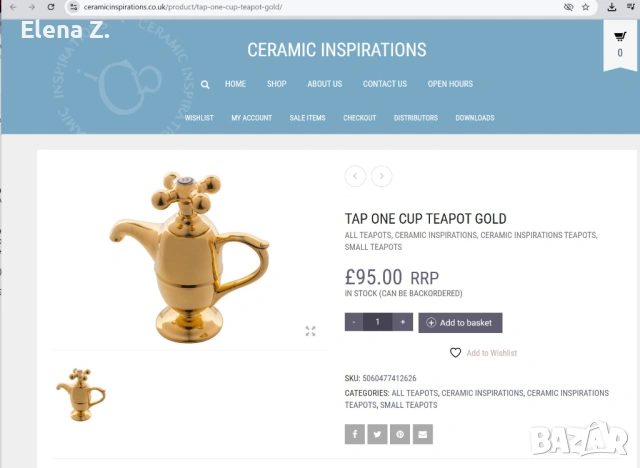Go to previous product arrow
The width and height of the screenshot is (640, 468).
355,176
